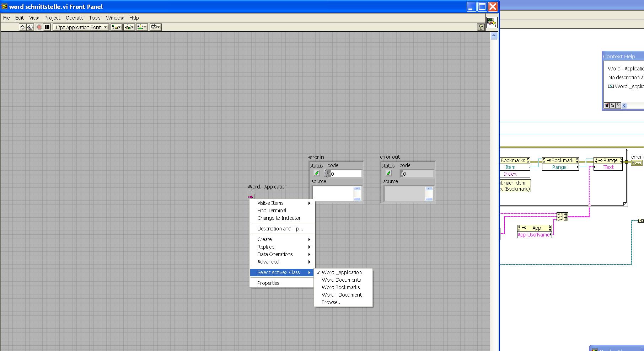Viewport: 644px width, 351px height.
Task: Open the Window menu
Action: click(115, 18)
